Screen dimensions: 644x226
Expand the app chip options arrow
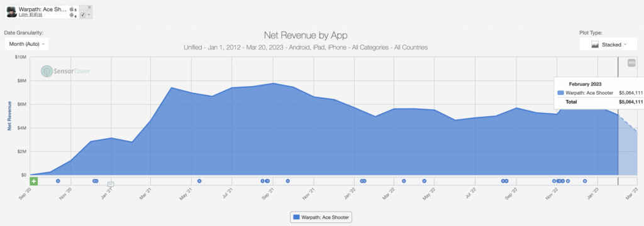(x=89, y=15)
